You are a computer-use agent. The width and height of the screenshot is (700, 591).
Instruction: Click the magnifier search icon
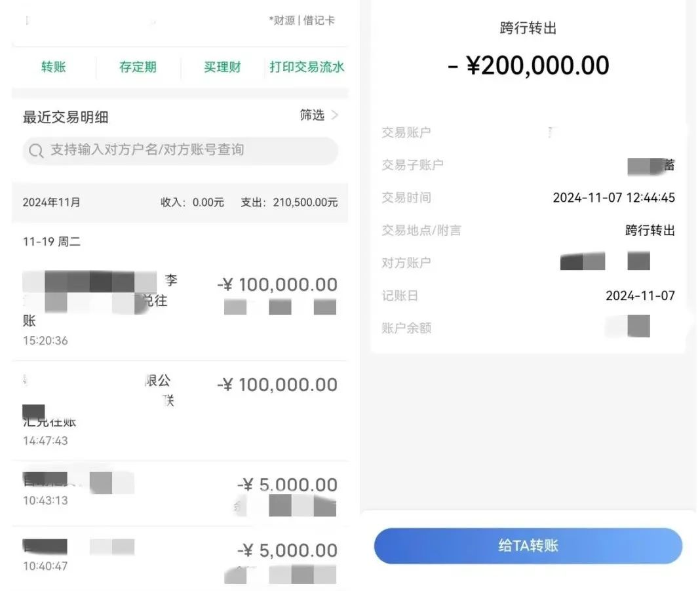click(x=35, y=151)
